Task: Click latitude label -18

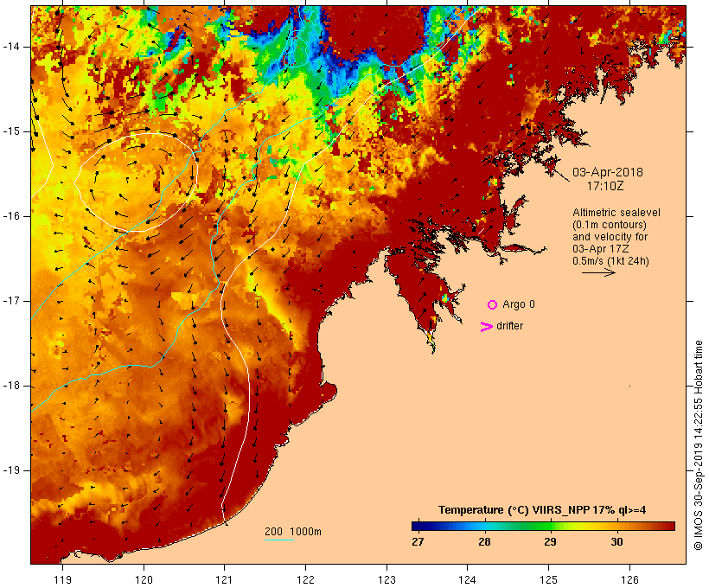Action: 11,386
